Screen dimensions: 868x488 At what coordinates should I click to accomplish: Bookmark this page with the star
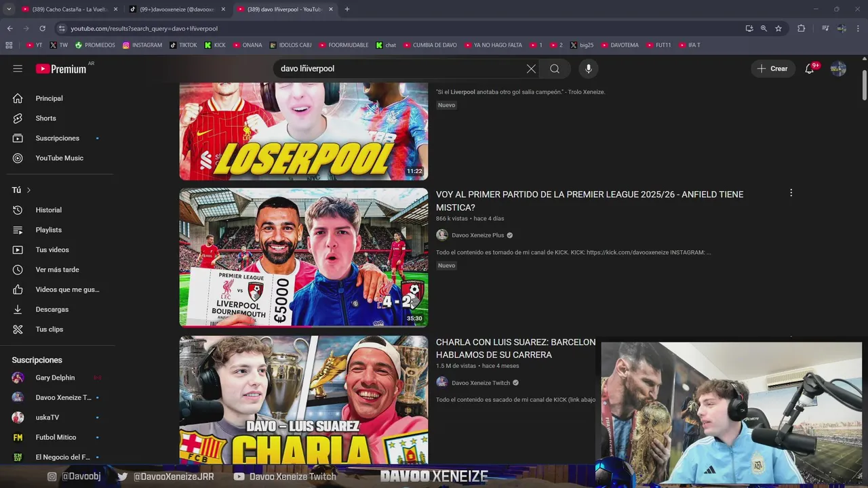778,28
